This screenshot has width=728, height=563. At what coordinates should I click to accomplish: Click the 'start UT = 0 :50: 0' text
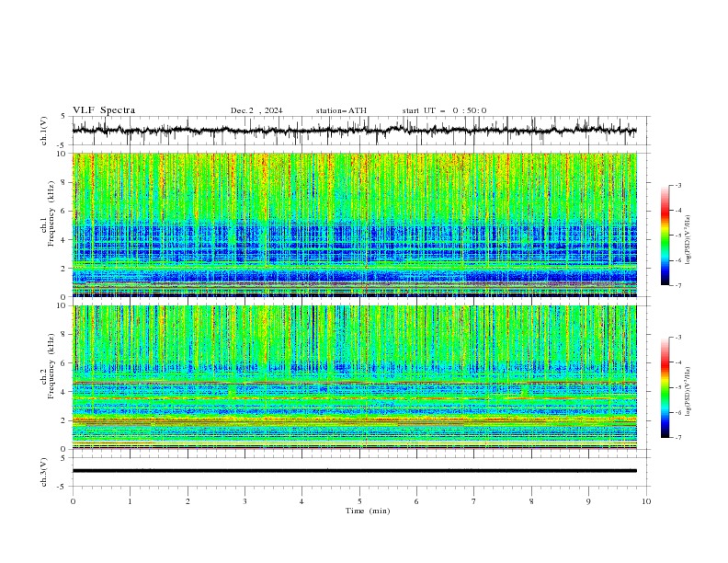tap(444, 110)
